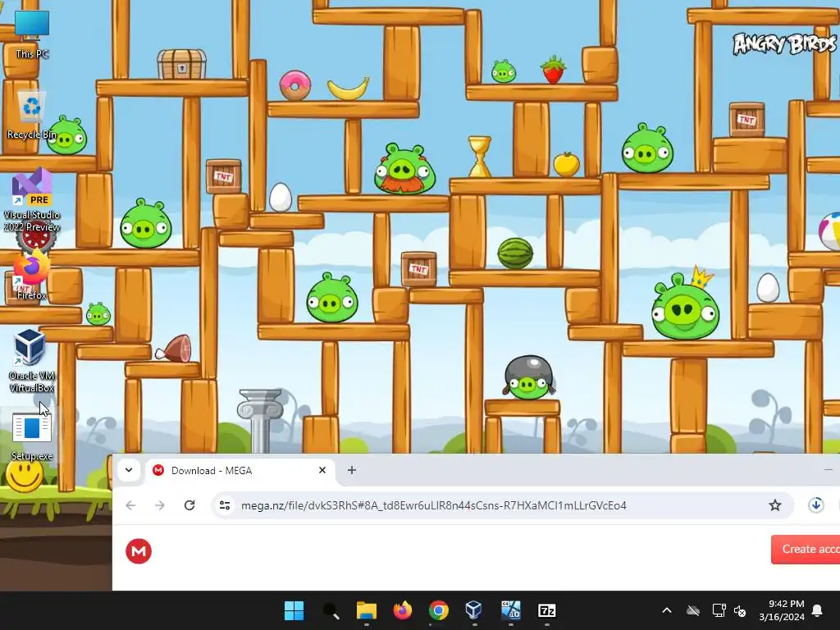Open the network status tray icon

pyautogui.click(x=719, y=610)
